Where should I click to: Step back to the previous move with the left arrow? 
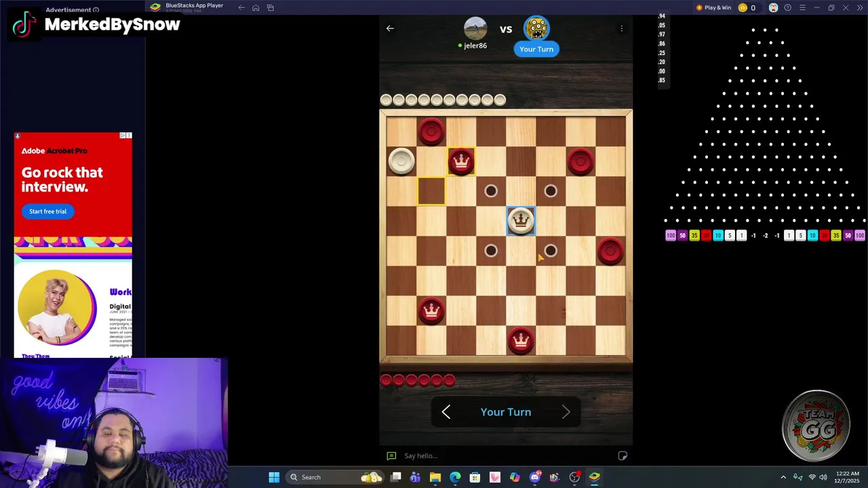446,412
